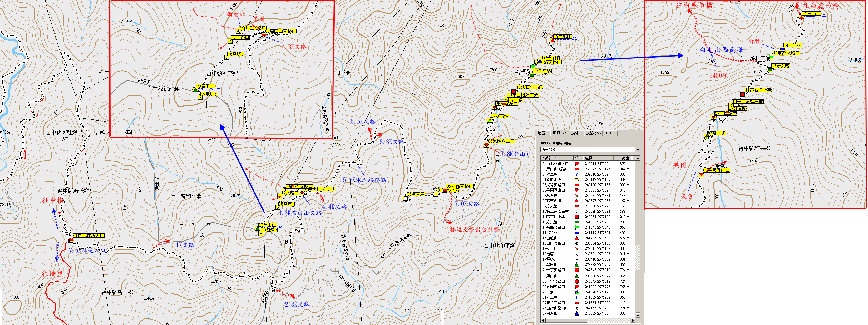The height and width of the screenshot is (325, 868).
Task: Click the 符... symbol column header
Action: coord(578,158)
